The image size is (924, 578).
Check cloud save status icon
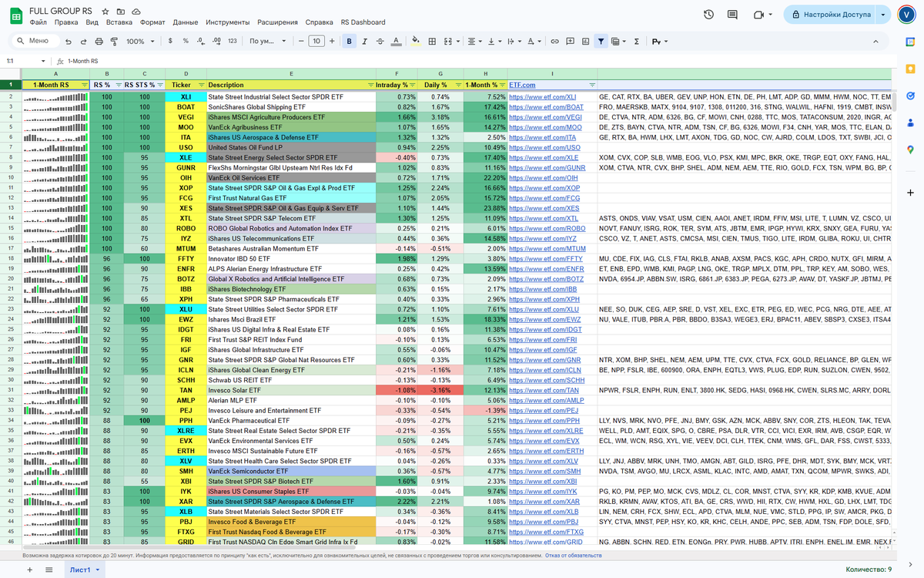(x=136, y=12)
